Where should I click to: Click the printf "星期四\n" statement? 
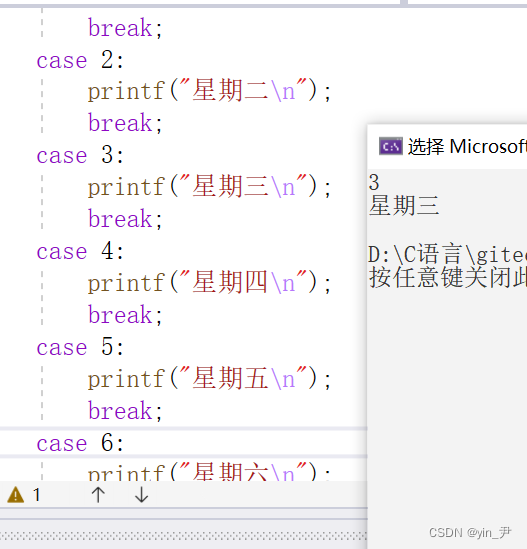coord(209,283)
